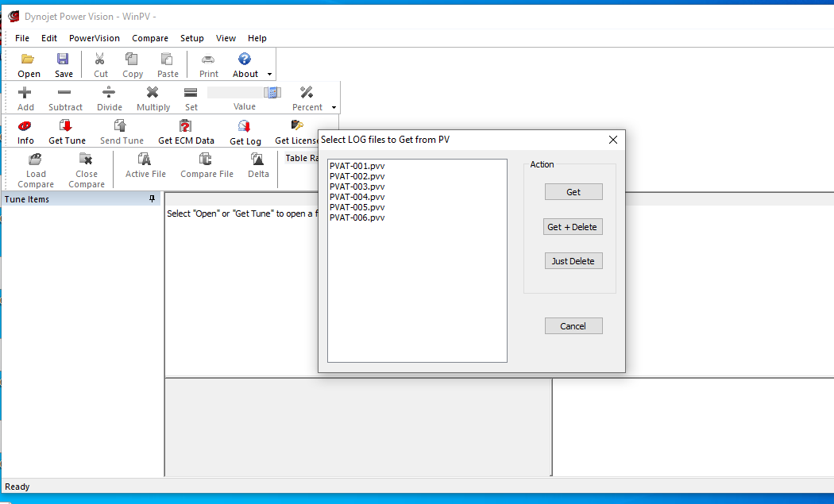Select PVAT-006.pvv log file

357,217
